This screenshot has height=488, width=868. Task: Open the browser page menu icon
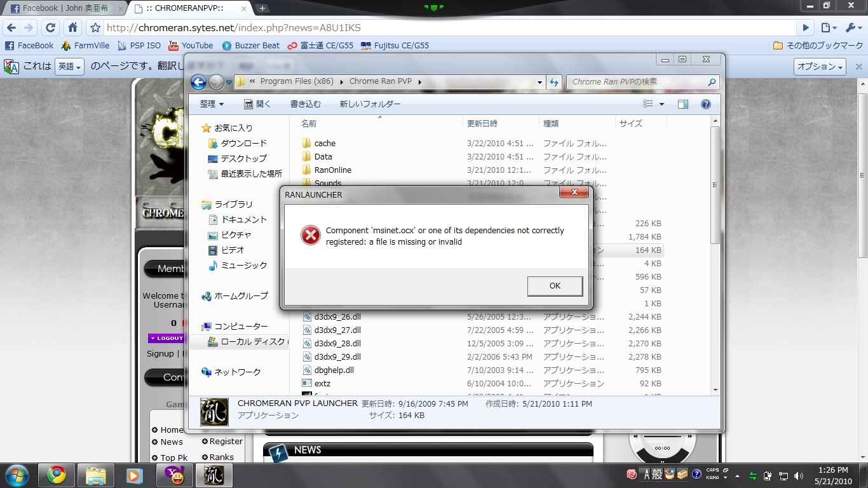[x=828, y=28]
